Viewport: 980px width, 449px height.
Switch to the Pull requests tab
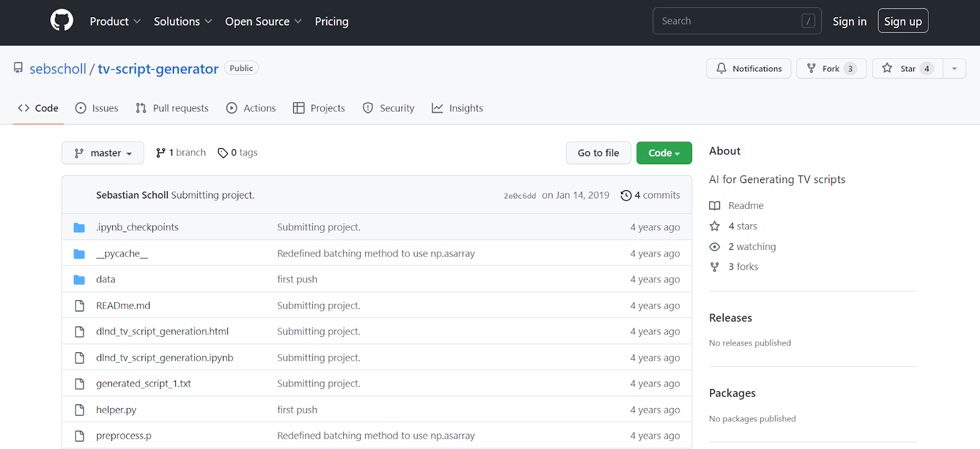(x=172, y=108)
